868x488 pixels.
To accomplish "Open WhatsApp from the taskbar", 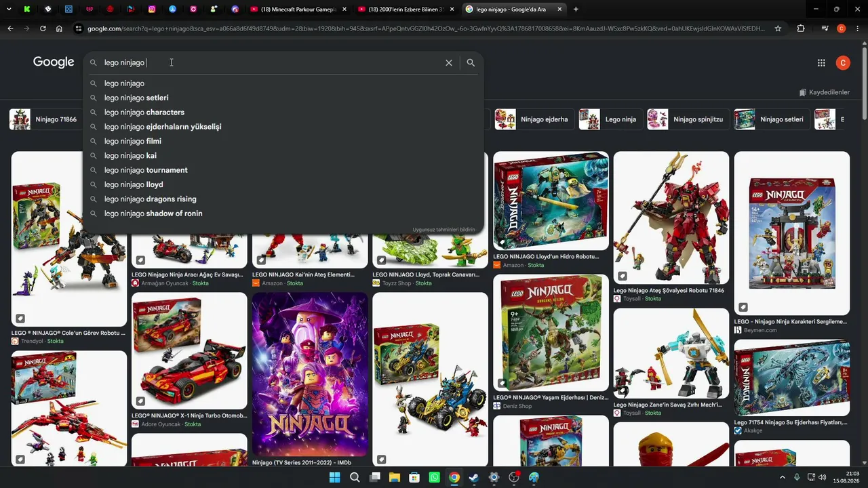I will pyautogui.click(x=434, y=477).
